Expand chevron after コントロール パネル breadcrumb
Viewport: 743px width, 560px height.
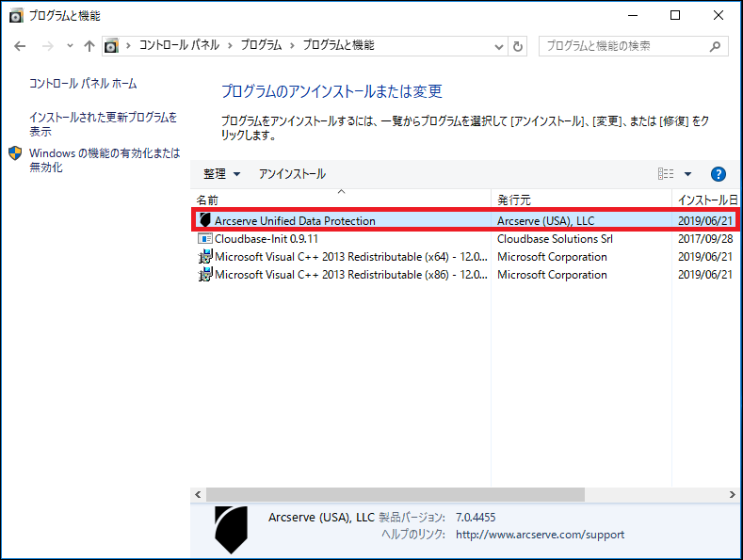tap(231, 46)
